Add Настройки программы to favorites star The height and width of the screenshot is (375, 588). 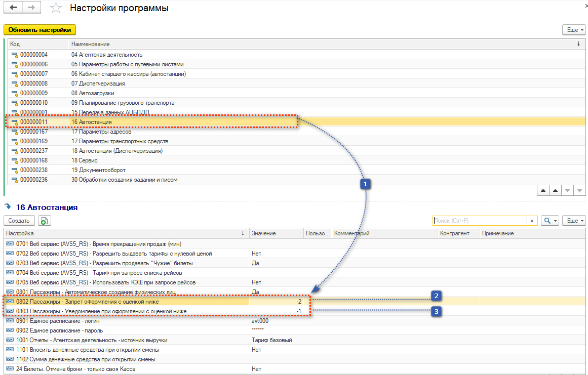[56, 9]
